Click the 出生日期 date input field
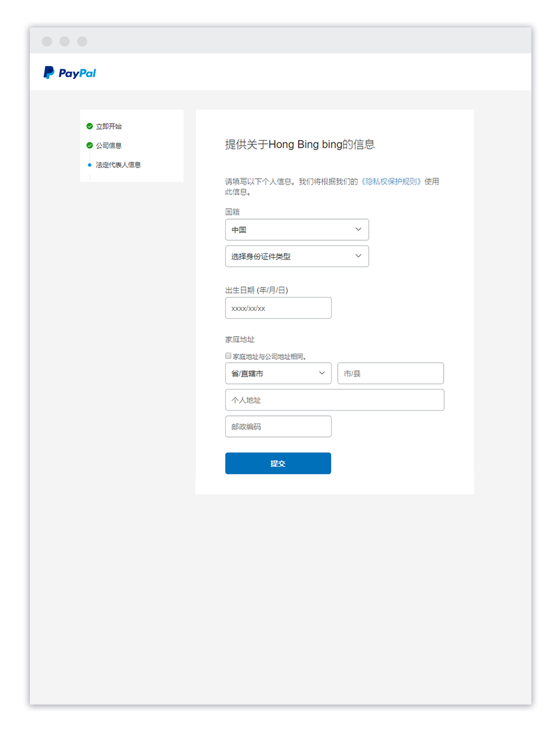The image size is (560, 737). click(x=278, y=307)
